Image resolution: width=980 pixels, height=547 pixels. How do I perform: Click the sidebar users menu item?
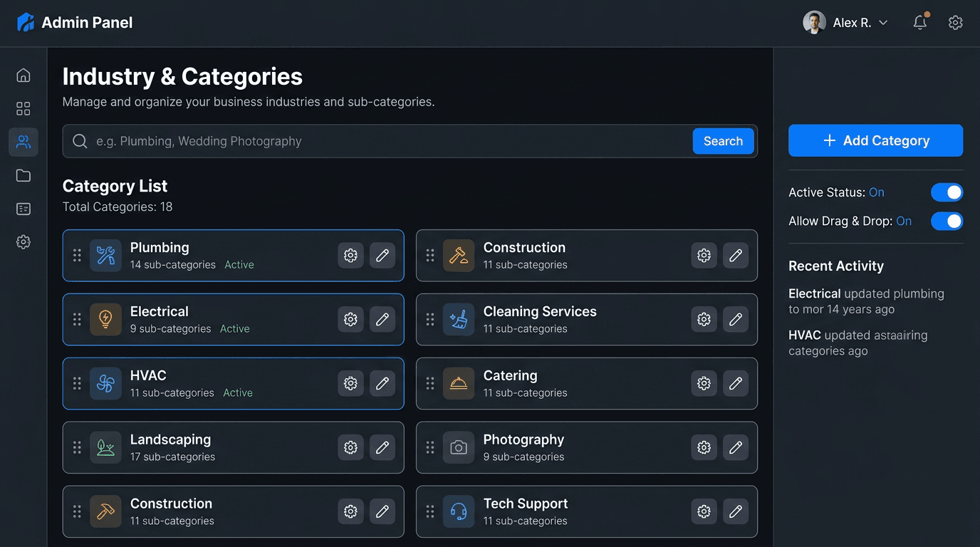pyautogui.click(x=24, y=142)
